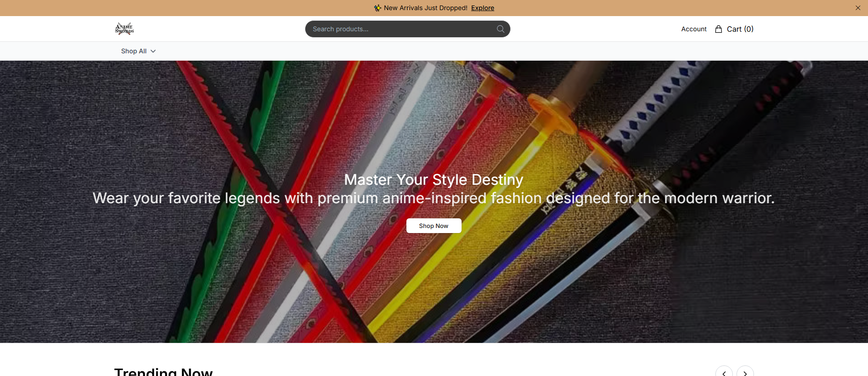Screen dimensions: 868x376
Task: Click the sparkle emoji icon in announcement bar
Action: [377, 8]
